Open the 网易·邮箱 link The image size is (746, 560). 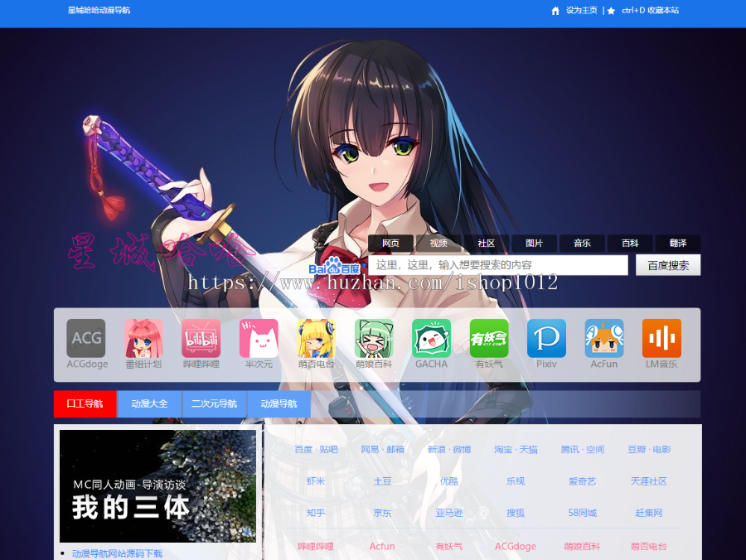[x=382, y=450]
